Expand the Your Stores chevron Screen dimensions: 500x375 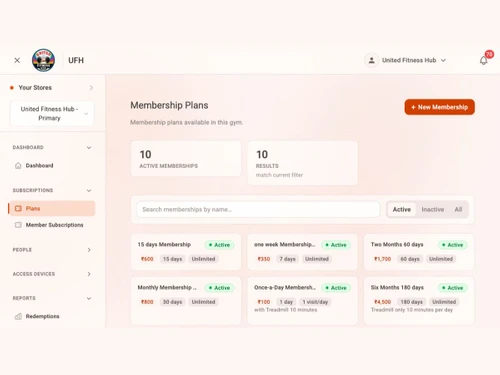91,88
